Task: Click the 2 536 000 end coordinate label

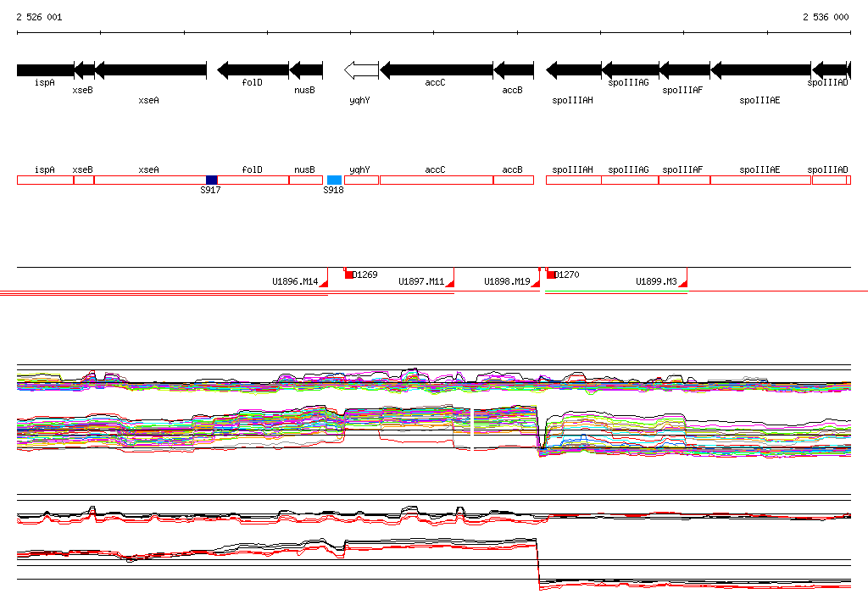Action: point(825,17)
